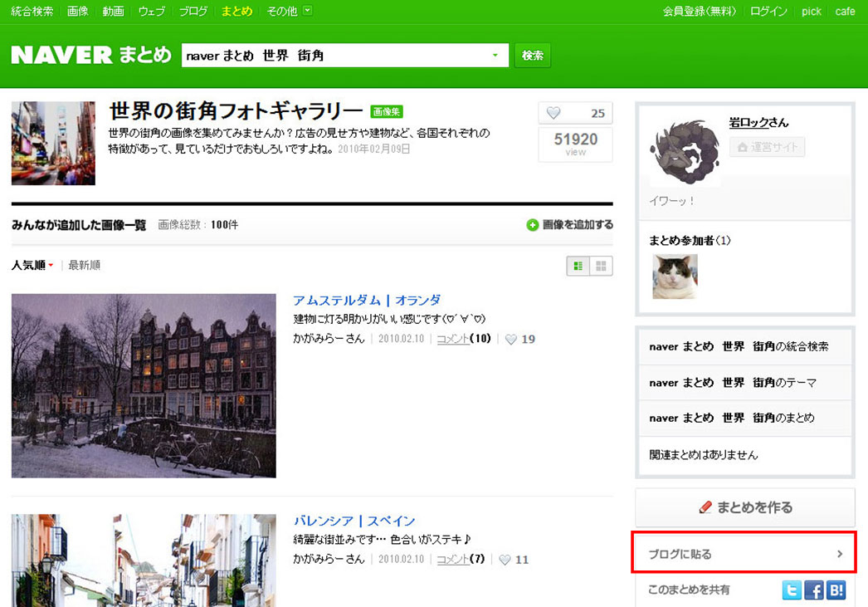Open 世界 街角のまとめ related link
The height and width of the screenshot is (607, 868).
point(732,419)
